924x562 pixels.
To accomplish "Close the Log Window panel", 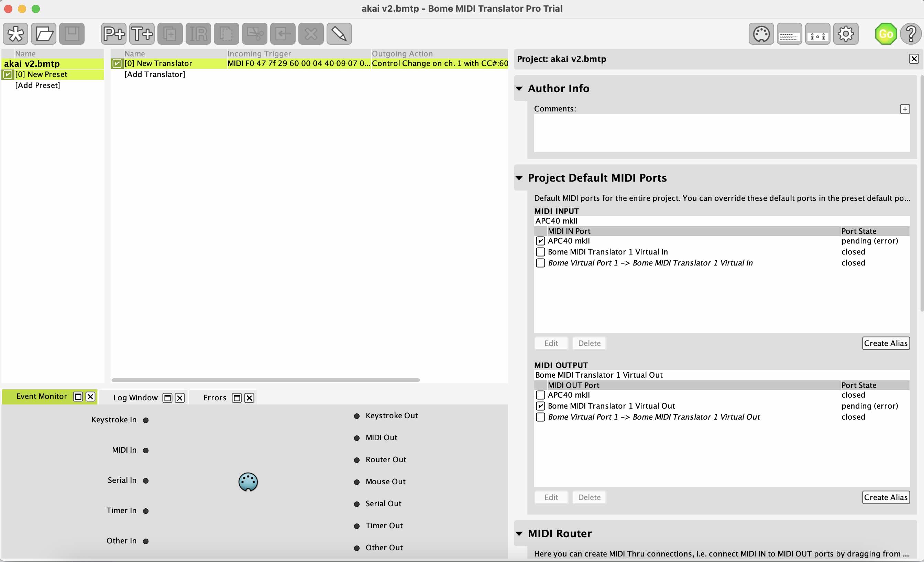I will 180,398.
